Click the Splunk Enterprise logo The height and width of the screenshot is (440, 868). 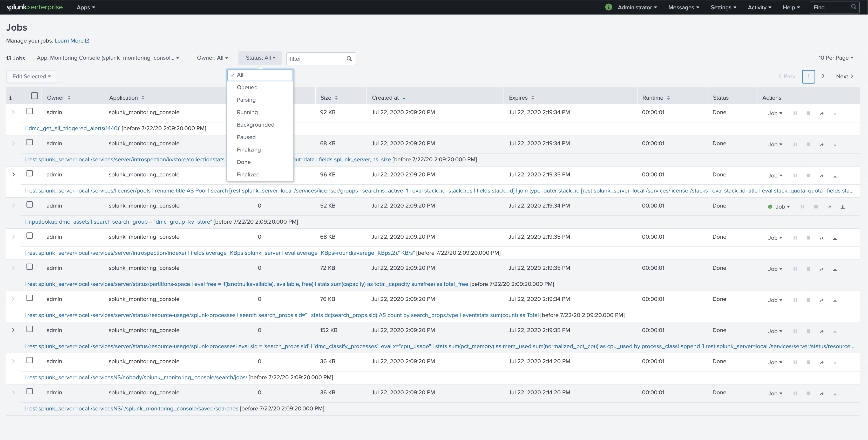[x=35, y=7]
